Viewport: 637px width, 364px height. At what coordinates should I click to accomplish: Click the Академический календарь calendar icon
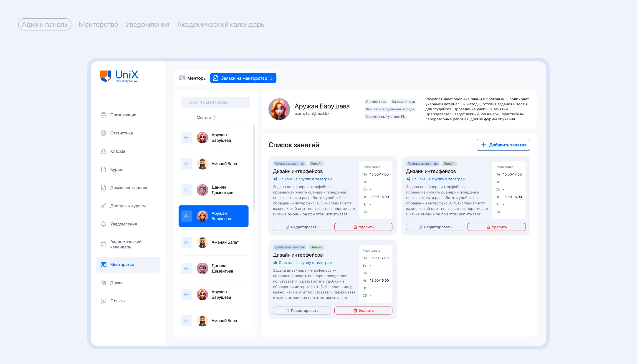(103, 244)
